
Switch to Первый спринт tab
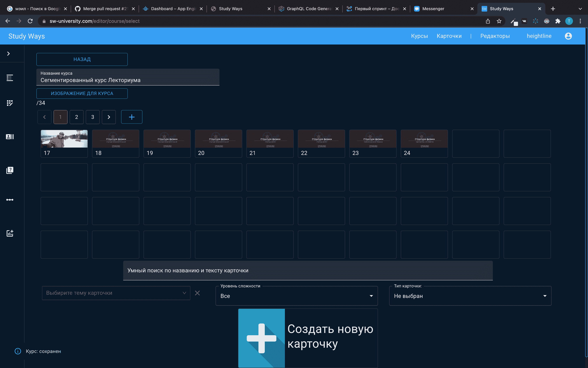[377, 9]
